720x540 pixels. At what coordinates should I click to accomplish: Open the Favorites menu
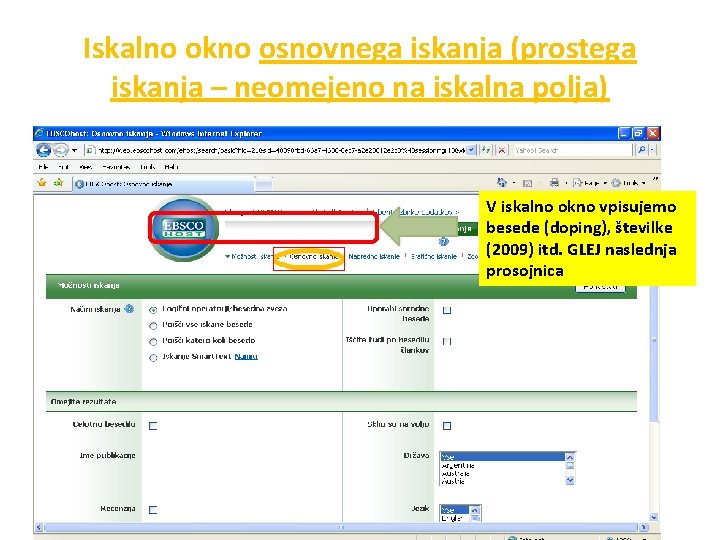[116, 167]
